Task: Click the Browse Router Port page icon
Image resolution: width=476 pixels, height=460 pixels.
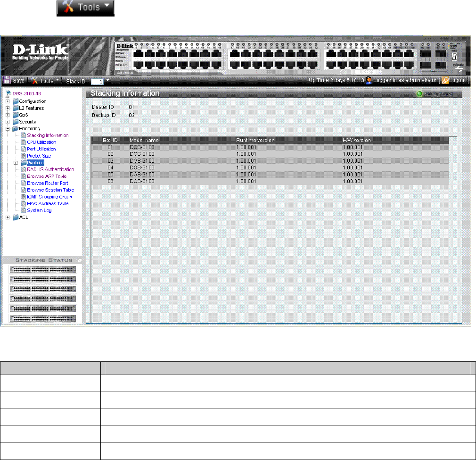Action: [x=24, y=183]
